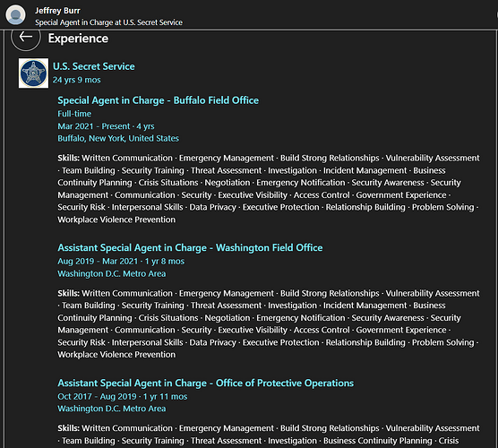
Task: Open Assistant Special Agent in Charge - Office of Protective Operations
Action: [x=205, y=383]
